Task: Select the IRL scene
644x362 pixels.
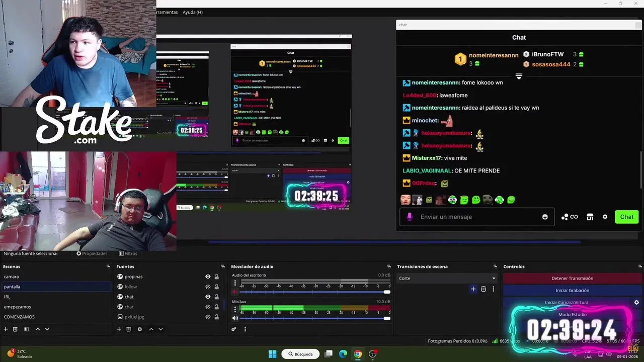Action: (56, 297)
